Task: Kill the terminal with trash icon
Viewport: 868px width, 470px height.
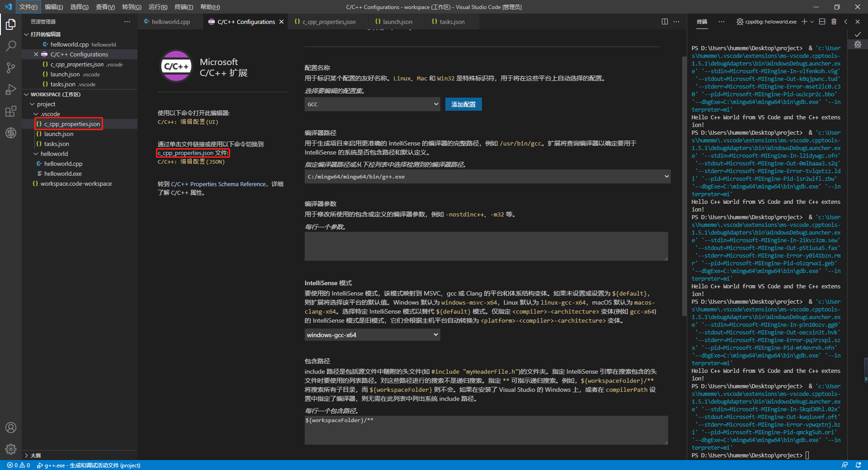Action: [x=834, y=22]
